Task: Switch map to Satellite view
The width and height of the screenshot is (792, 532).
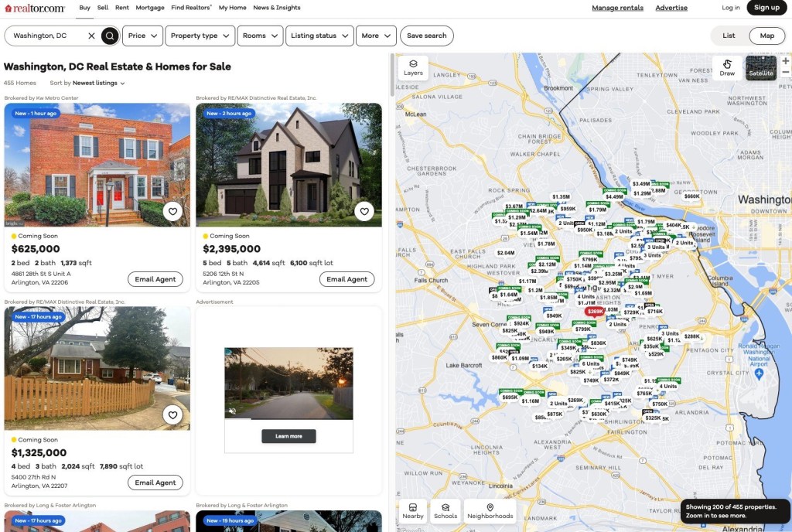Action: [760, 68]
